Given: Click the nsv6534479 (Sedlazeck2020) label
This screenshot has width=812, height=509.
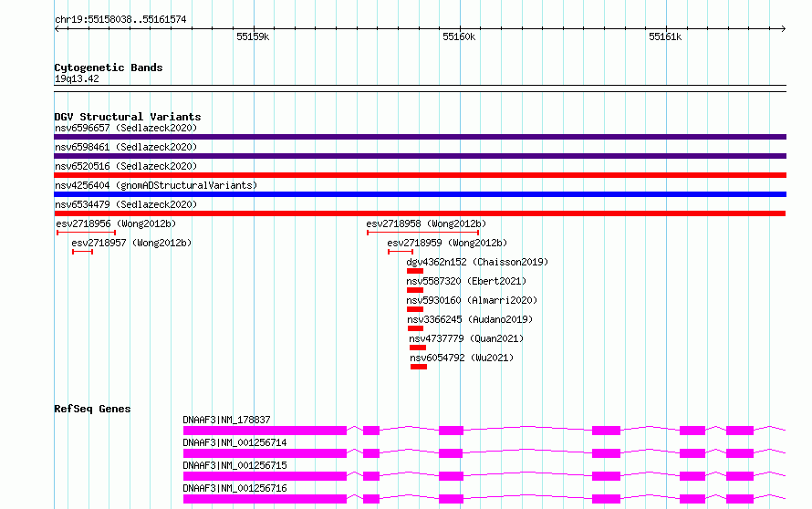Looking at the screenshot, I should pyautogui.click(x=126, y=204).
